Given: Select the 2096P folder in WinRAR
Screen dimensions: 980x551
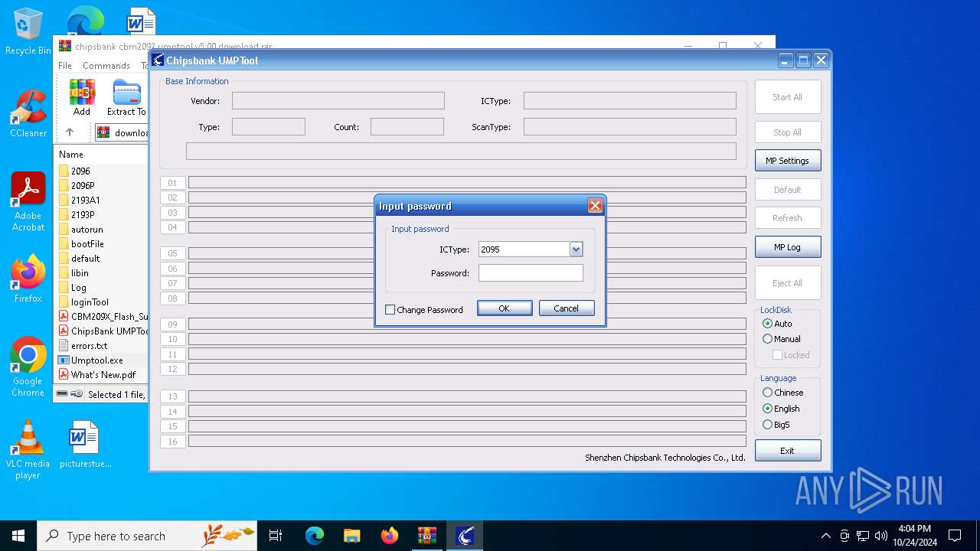Looking at the screenshot, I should [x=83, y=186].
